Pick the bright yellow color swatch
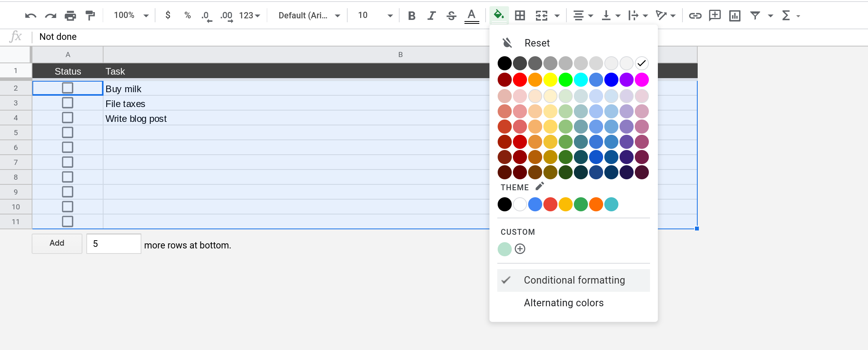This screenshot has height=350, width=868. (x=550, y=80)
